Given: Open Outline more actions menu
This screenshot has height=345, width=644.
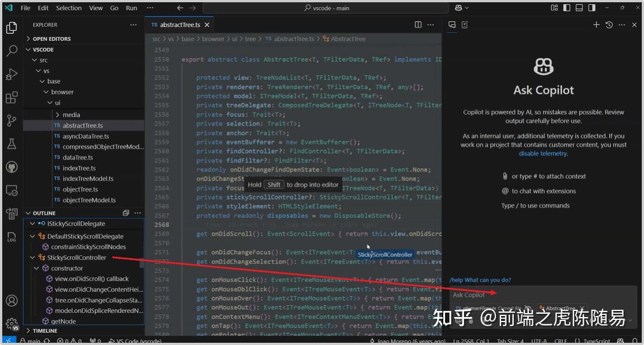Looking at the screenshot, I should pos(138,213).
